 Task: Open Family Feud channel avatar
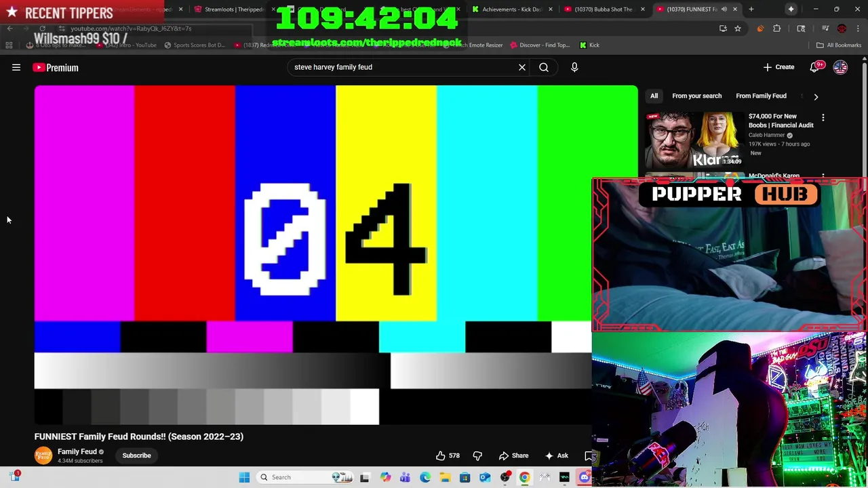tap(43, 455)
